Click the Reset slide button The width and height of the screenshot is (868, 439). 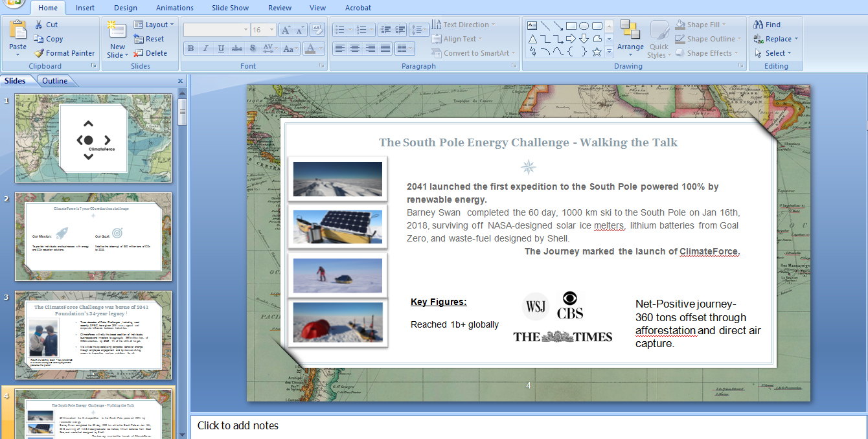coord(149,39)
